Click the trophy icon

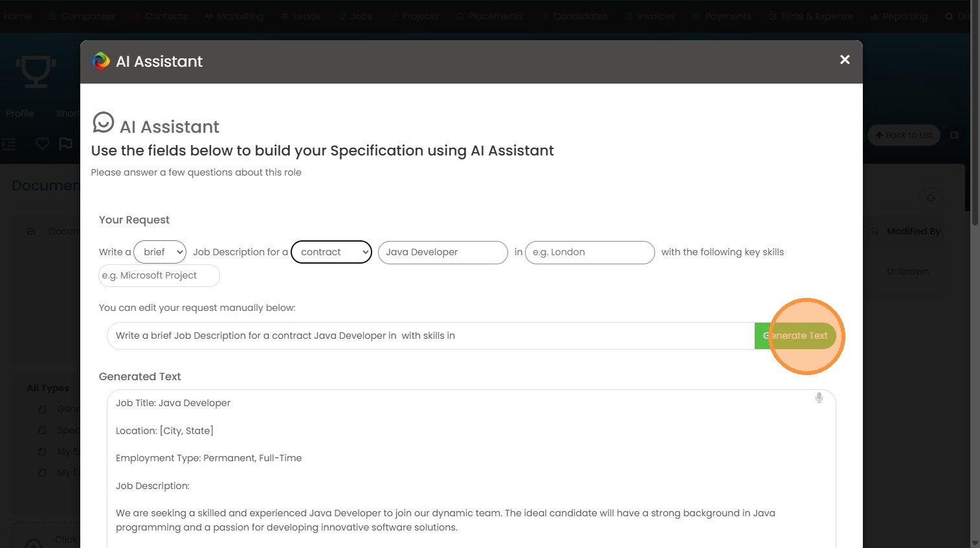[36, 71]
